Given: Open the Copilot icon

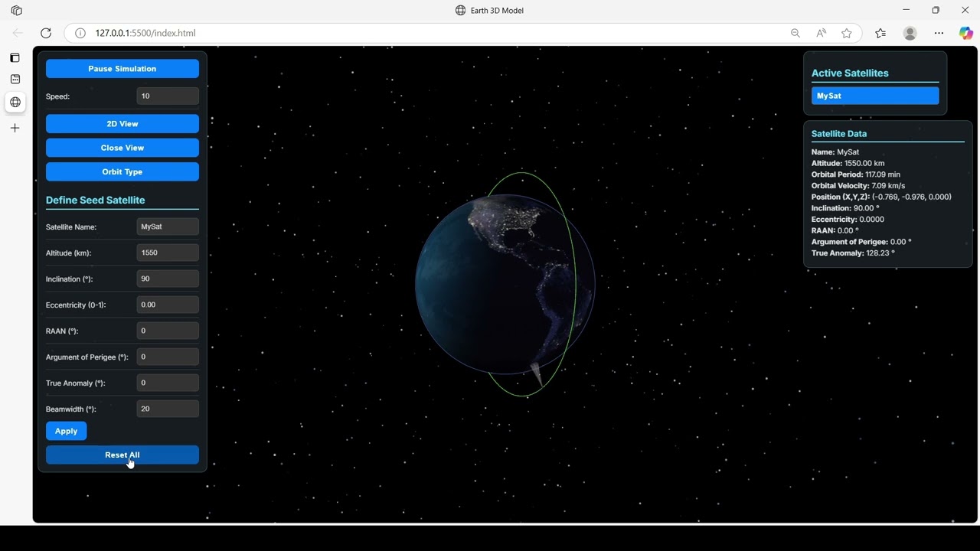Looking at the screenshot, I should point(966,33).
